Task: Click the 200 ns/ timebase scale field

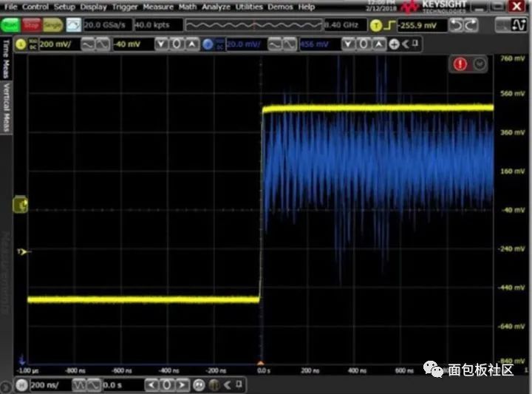Action: coord(50,385)
